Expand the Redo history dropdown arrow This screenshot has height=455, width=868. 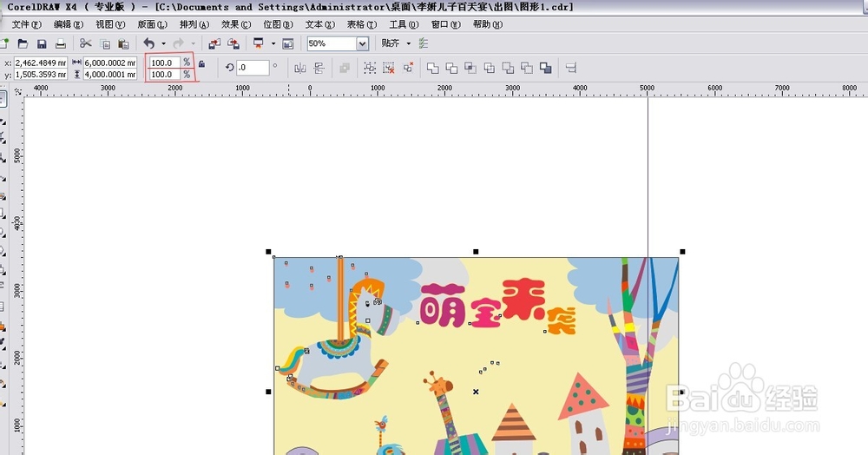[193, 43]
